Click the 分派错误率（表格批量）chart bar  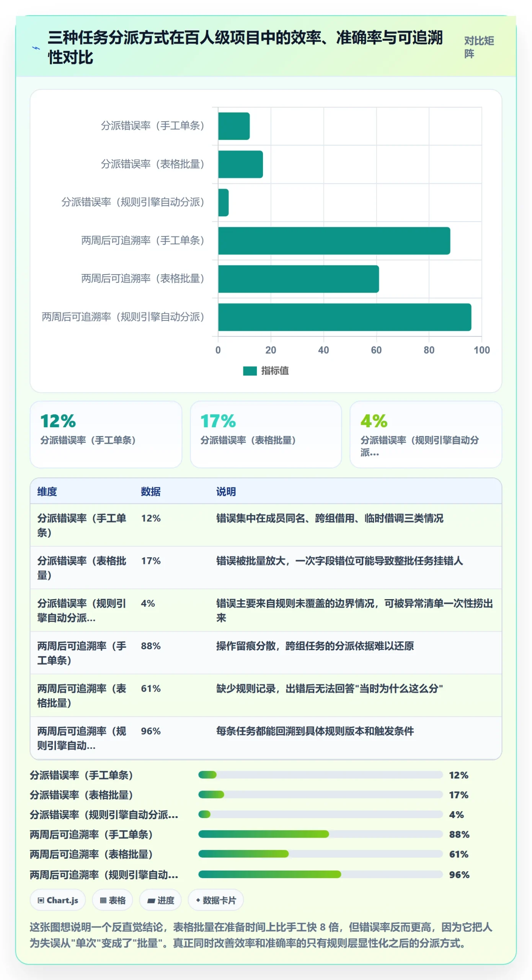pos(240,164)
